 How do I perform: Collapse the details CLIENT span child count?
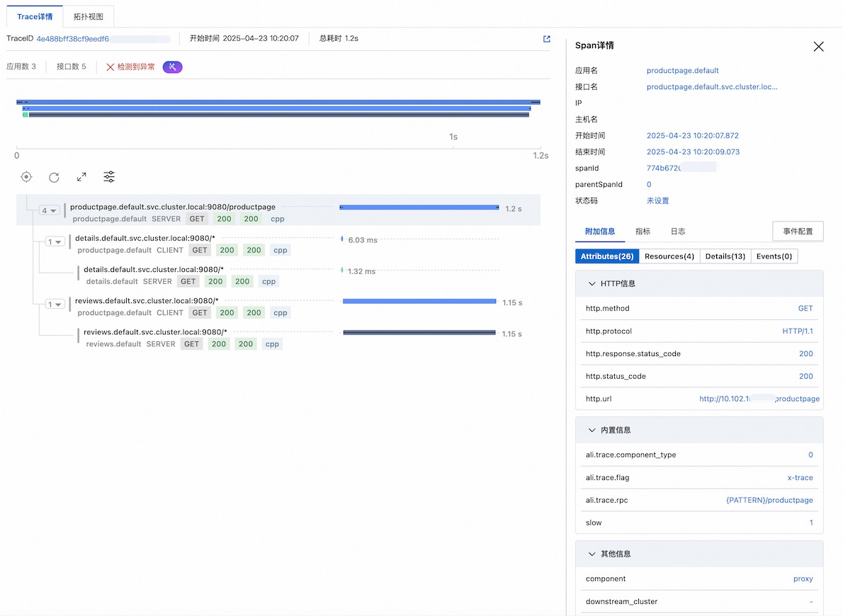55,242
